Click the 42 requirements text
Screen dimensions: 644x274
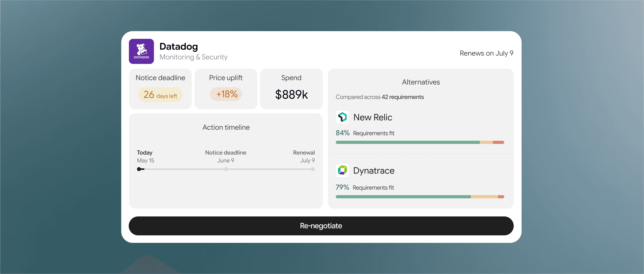click(402, 97)
